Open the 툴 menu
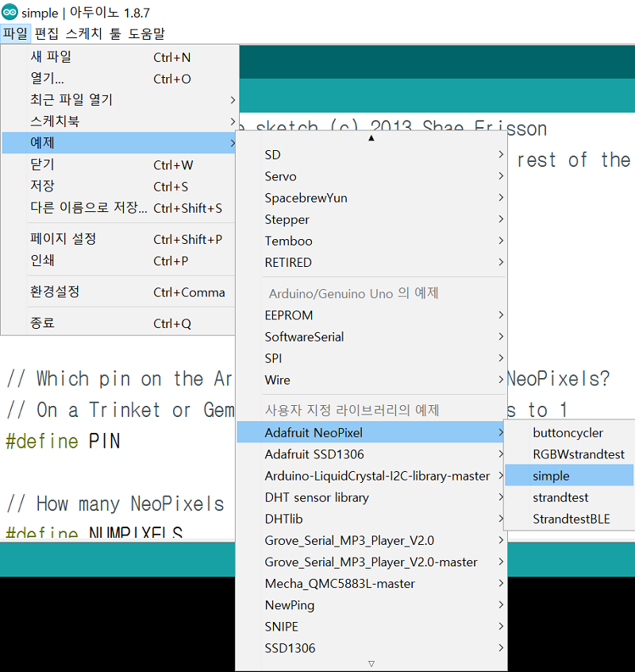The width and height of the screenshot is (635, 672). 115,34
